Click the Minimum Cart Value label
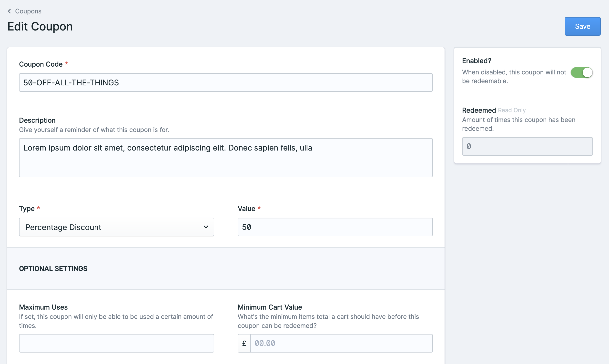 pyautogui.click(x=270, y=307)
